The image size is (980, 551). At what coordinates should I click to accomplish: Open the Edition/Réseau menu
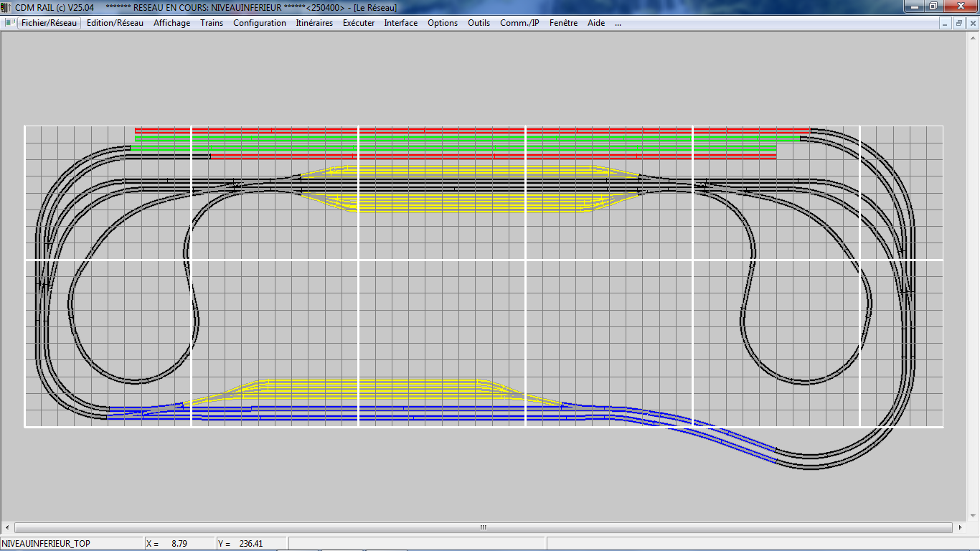coord(115,23)
